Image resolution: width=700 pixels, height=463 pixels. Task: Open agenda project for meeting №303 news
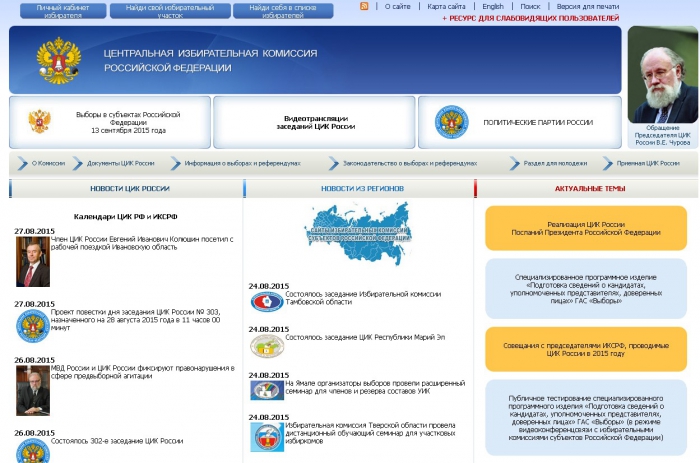(x=136, y=320)
